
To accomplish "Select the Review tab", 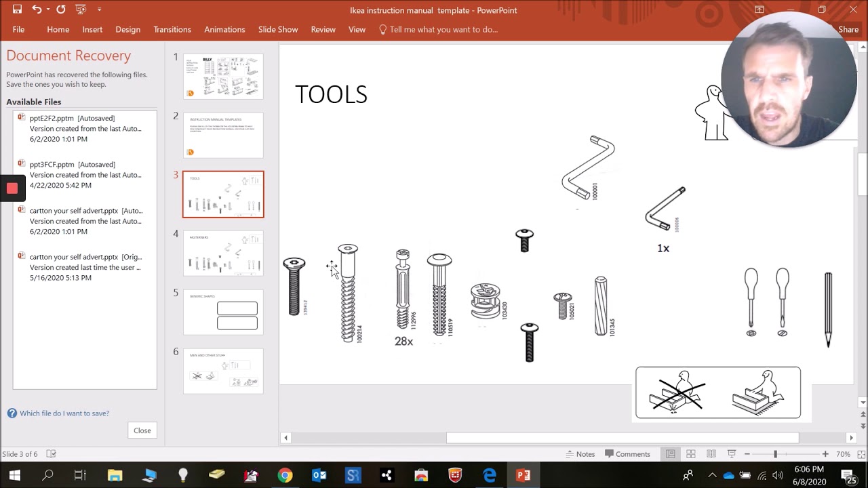I will click(323, 29).
